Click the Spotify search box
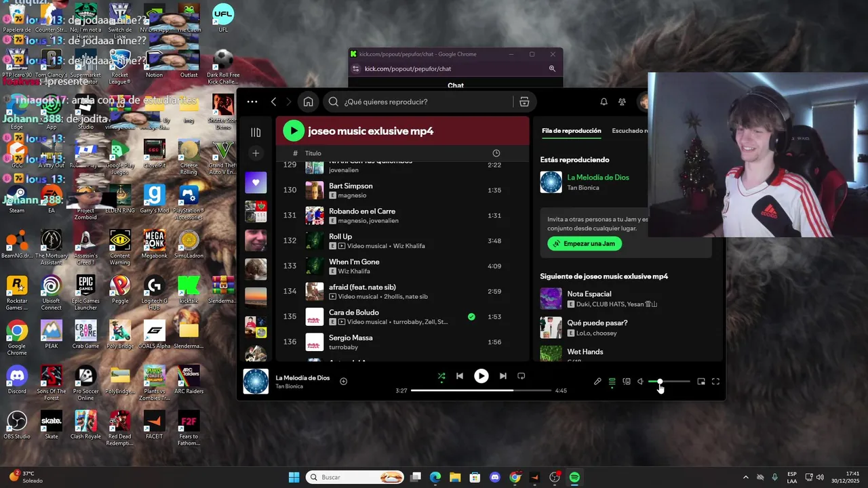Screen dimensions: 868x488 pyautogui.click(x=419, y=102)
